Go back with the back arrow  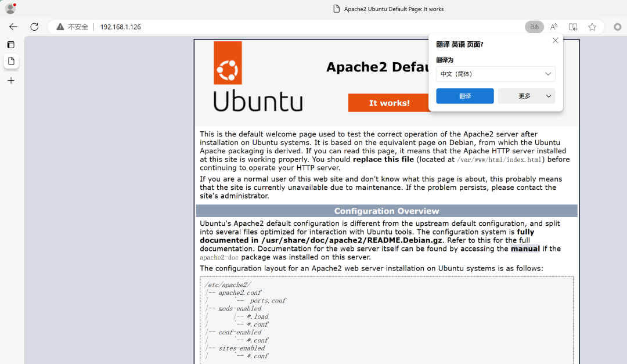(x=13, y=27)
